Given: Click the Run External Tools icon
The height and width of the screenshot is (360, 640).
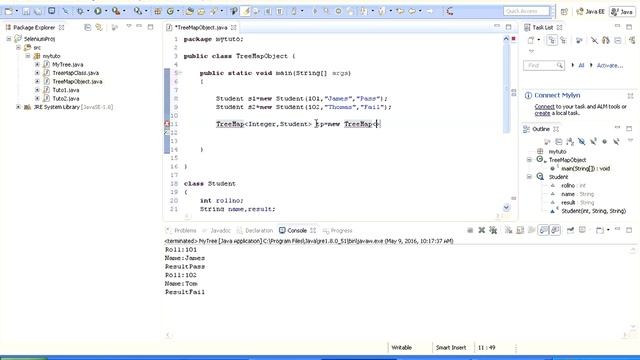Looking at the screenshot, I should (x=116, y=11).
